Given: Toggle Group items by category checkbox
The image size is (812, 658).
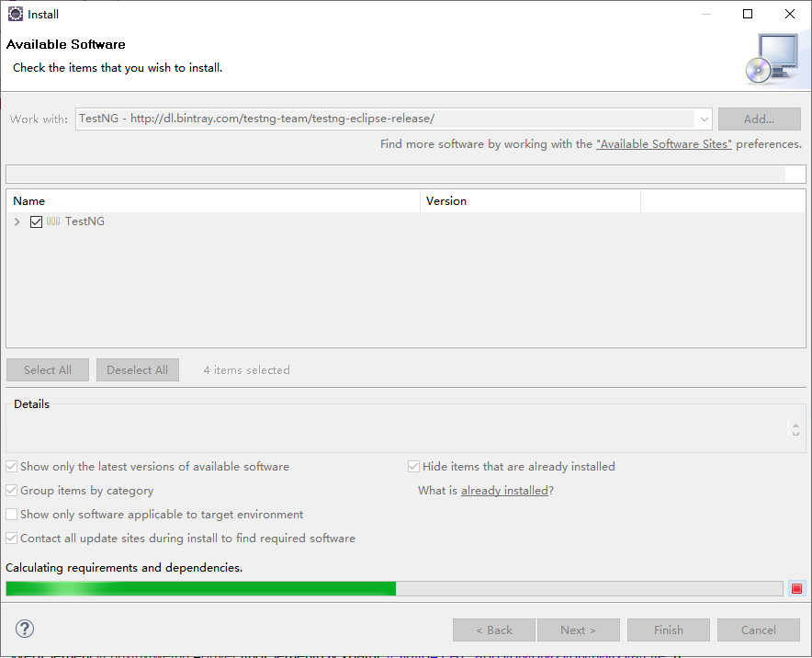Looking at the screenshot, I should click(x=11, y=490).
